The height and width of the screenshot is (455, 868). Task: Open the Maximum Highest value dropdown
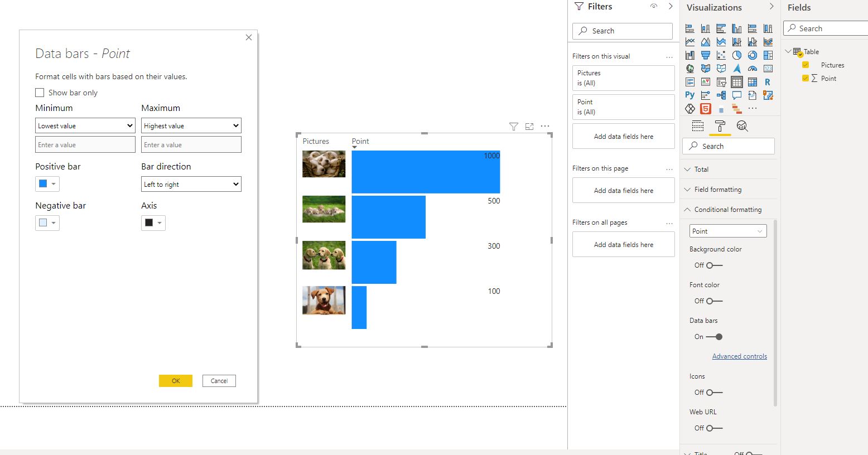pos(191,125)
